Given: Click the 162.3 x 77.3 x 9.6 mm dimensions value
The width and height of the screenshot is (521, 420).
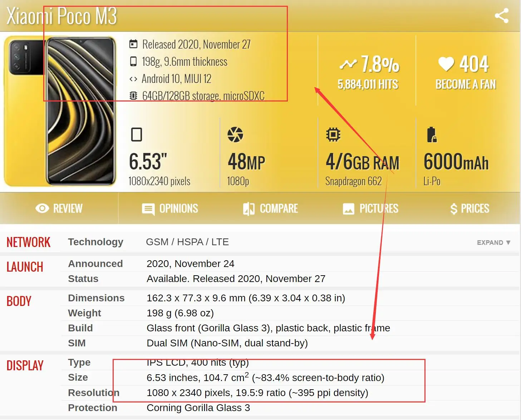Looking at the screenshot, I should point(246,298).
